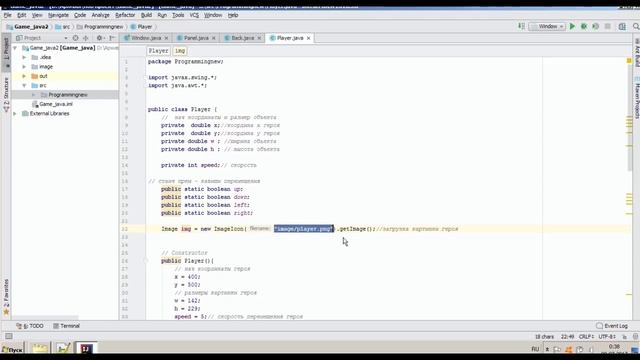
Task: Click Player class breadcrumb in editor
Action: coord(158,51)
